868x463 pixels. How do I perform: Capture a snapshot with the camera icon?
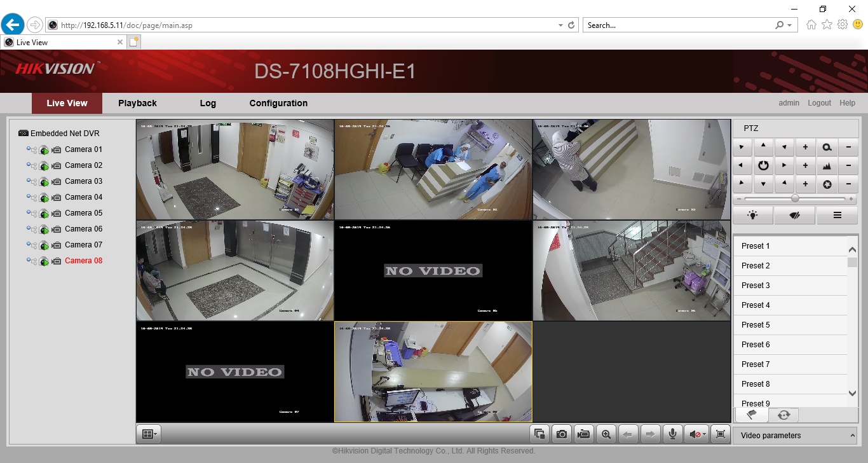point(562,434)
